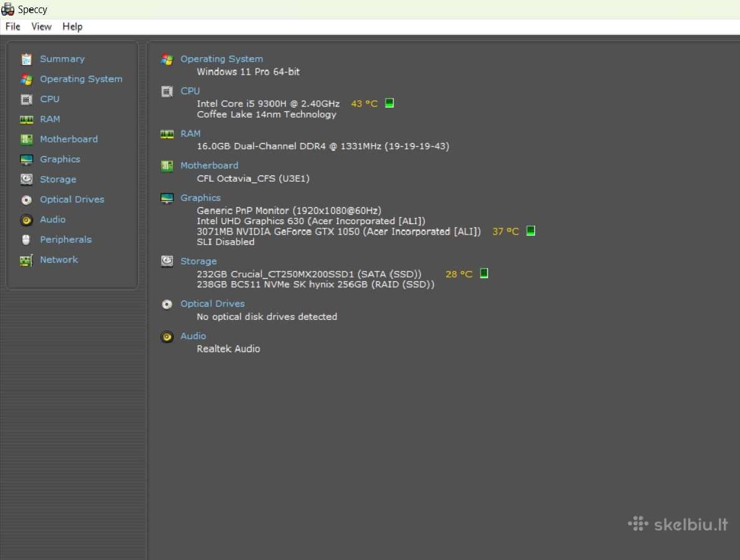The width and height of the screenshot is (740, 560).
Task: Click the Audio heading in summary pane
Action: (x=194, y=336)
